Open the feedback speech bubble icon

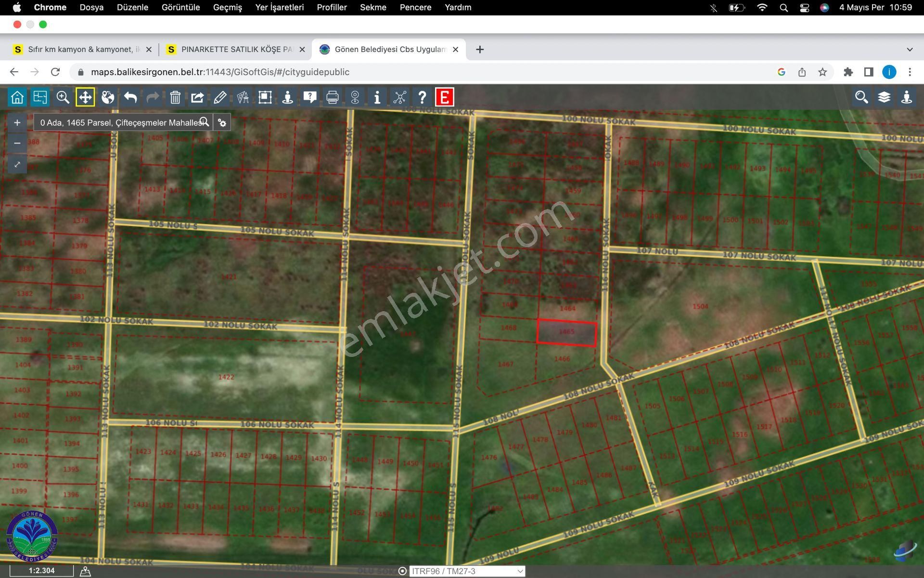310,97
